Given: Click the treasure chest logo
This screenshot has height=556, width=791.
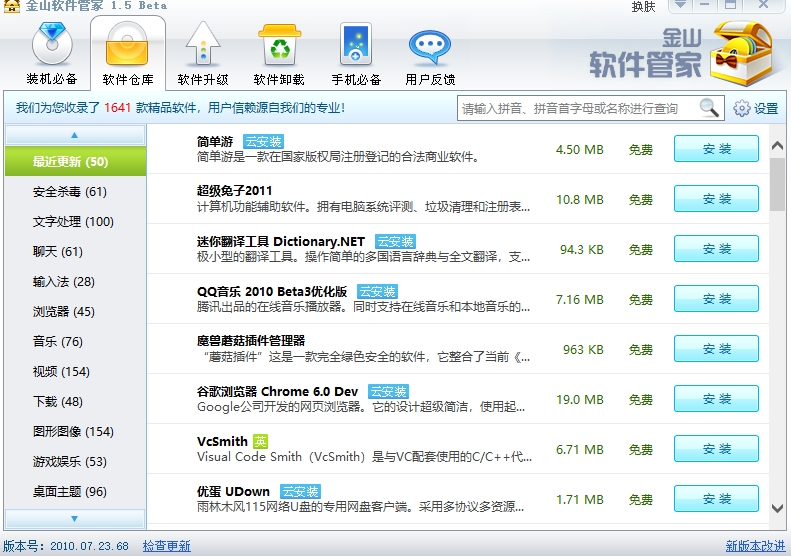Looking at the screenshot, I should (x=741, y=54).
